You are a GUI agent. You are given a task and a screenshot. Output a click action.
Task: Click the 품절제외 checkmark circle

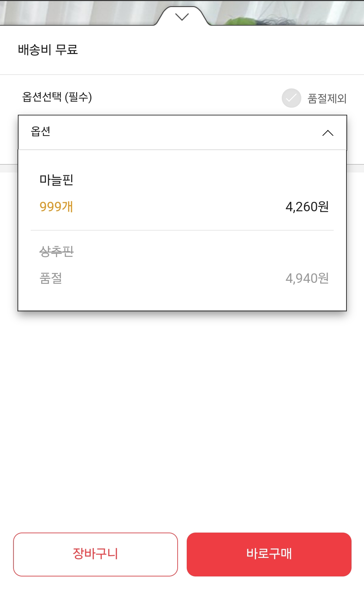[x=291, y=98]
